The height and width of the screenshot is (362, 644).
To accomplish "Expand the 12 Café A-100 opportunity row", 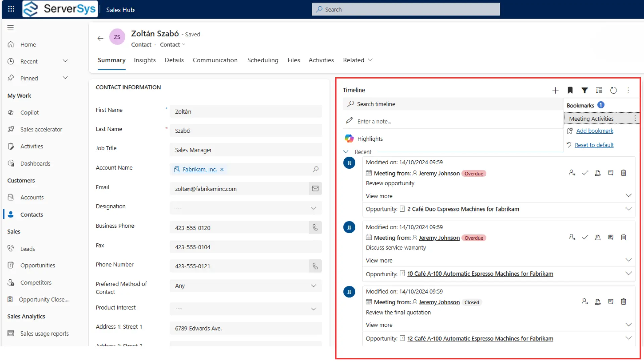I will (629, 338).
